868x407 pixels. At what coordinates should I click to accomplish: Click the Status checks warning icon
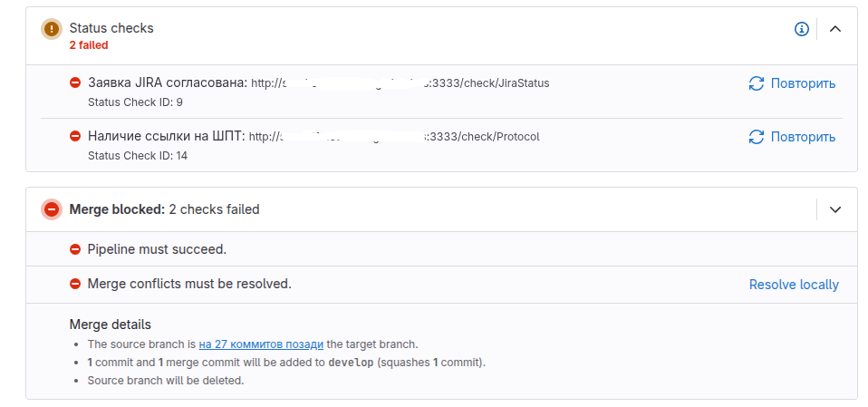52,29
